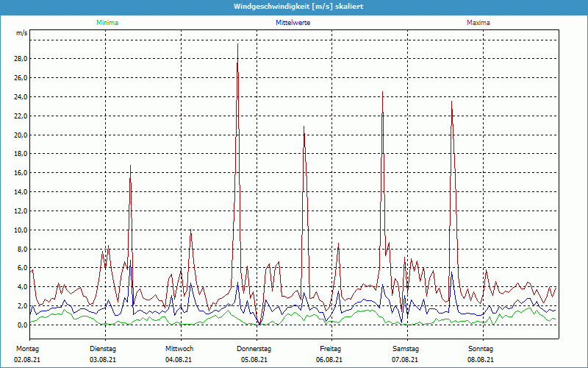Click the Sonntag day label
The width and height of the screenshot is (588, 368).
pos(481,349)
